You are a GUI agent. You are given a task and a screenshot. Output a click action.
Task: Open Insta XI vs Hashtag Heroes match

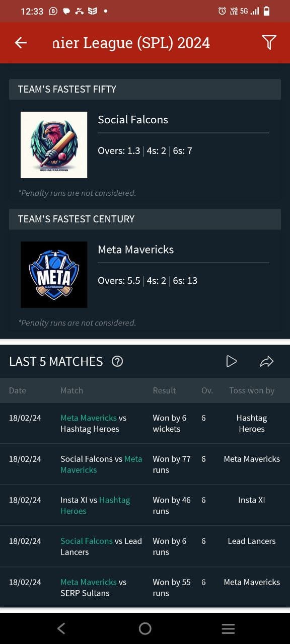pyautogui.click(x=145, y=506)
